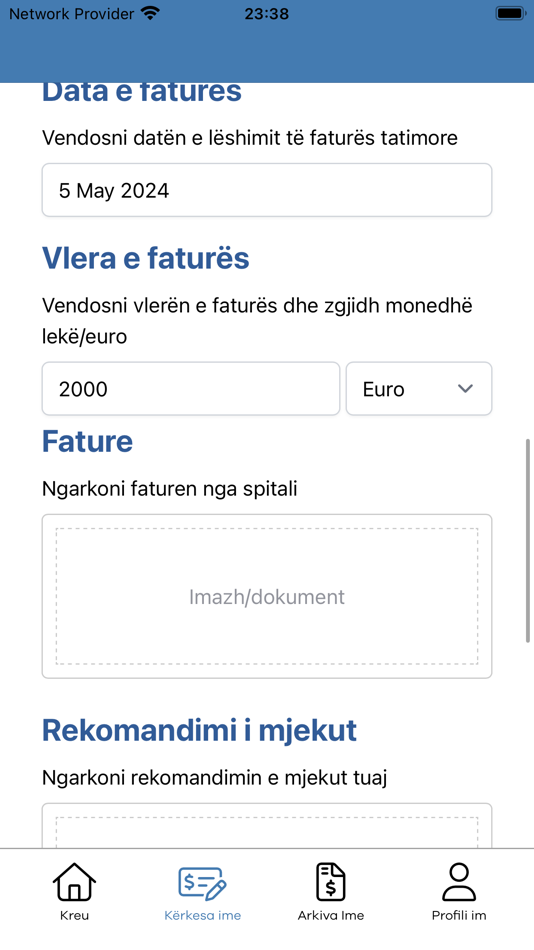Tap the battery indicator icon

pos(510,13)
